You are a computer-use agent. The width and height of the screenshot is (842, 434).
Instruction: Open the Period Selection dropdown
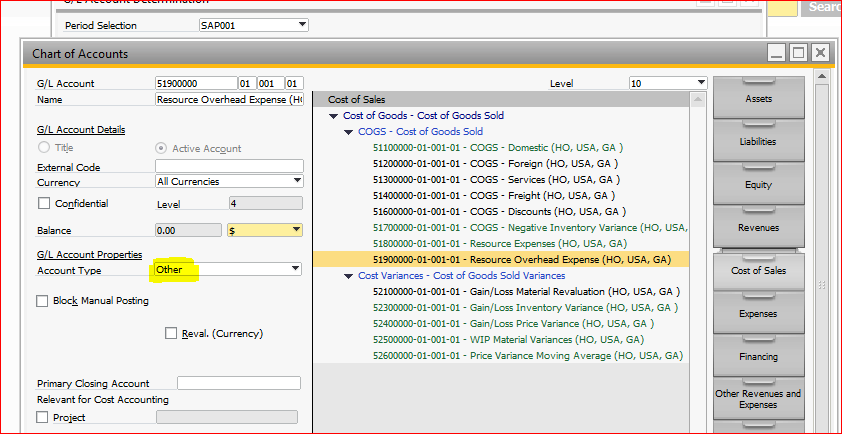coord(302,25)
